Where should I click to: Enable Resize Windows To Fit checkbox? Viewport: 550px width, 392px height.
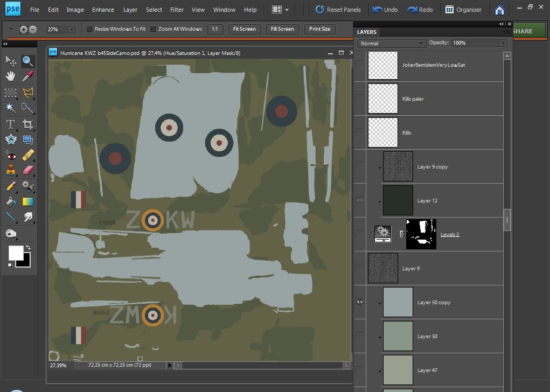90,29
